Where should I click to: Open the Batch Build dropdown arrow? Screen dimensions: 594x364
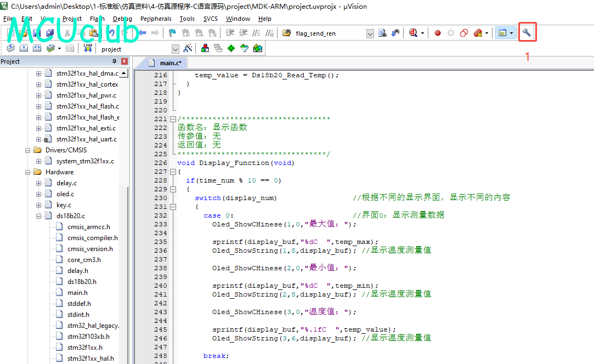tap(59, 48)
